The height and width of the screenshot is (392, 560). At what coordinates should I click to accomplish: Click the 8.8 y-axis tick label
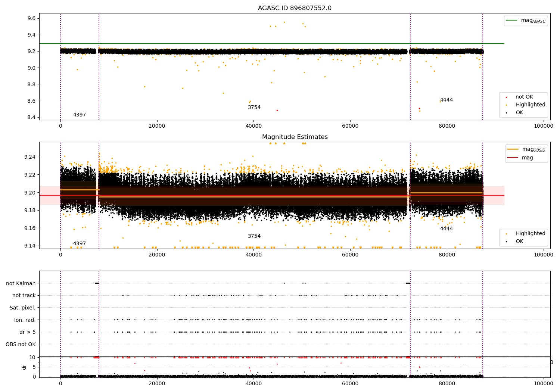pos(31,84)
